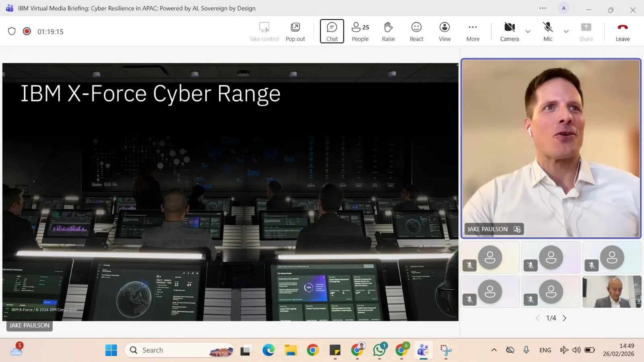Show the People participants list
This screenshot has width=644, height=362.
pos(360,31)
